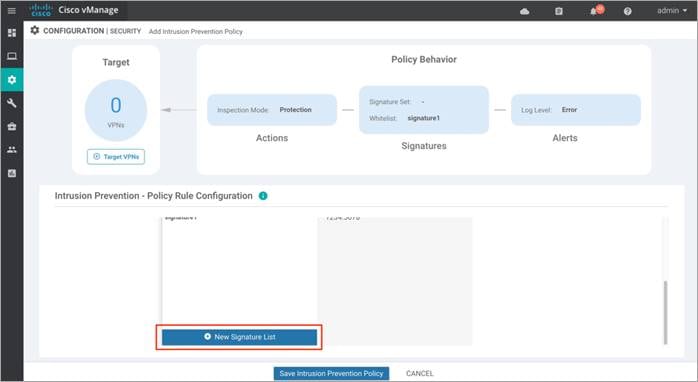The height and width of the screenshot is (382, 698).
Task: Click the 'Add Intrusion Prevention Policy' text
Action: (x=195, y=32)
